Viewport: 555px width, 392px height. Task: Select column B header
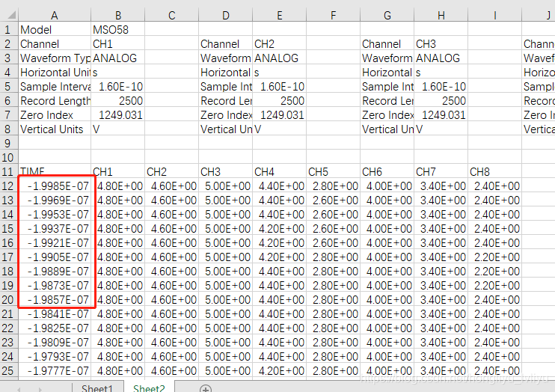pyautogui.click(x=118, y=15)
